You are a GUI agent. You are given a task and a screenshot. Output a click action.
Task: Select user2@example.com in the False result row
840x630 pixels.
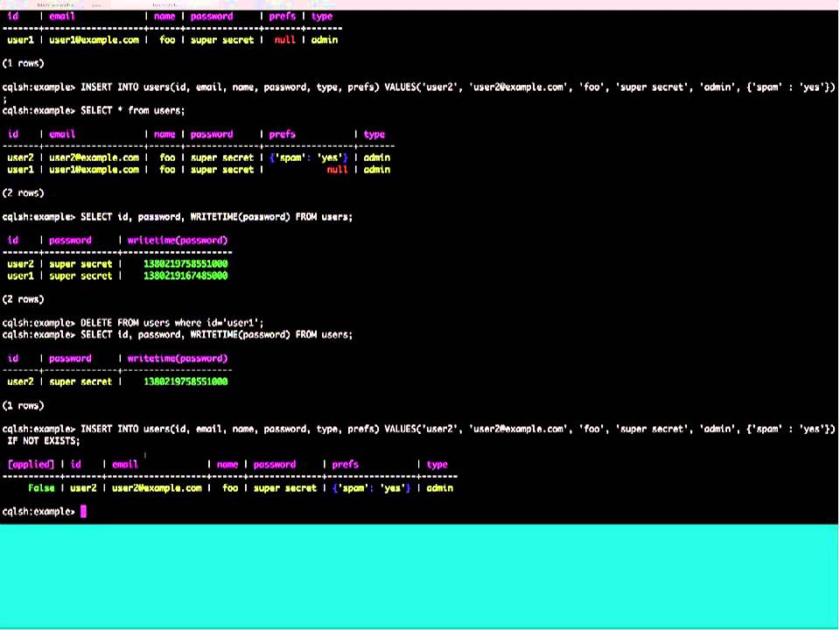click(x=157, y=488)
